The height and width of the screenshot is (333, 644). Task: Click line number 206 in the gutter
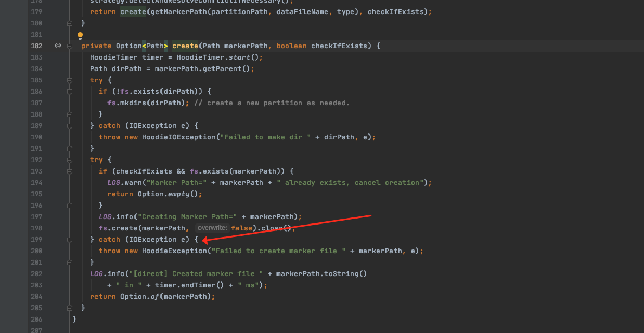[36, 319]
